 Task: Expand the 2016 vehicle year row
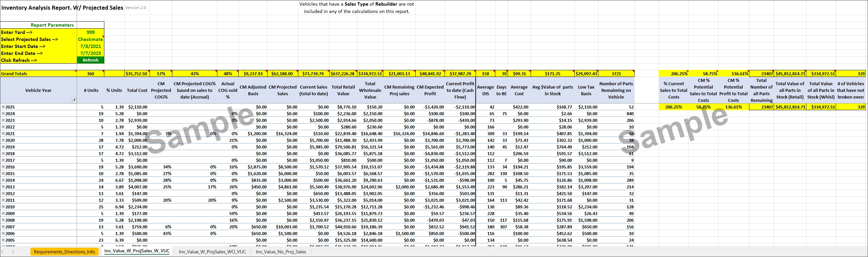tap(3, 167)
